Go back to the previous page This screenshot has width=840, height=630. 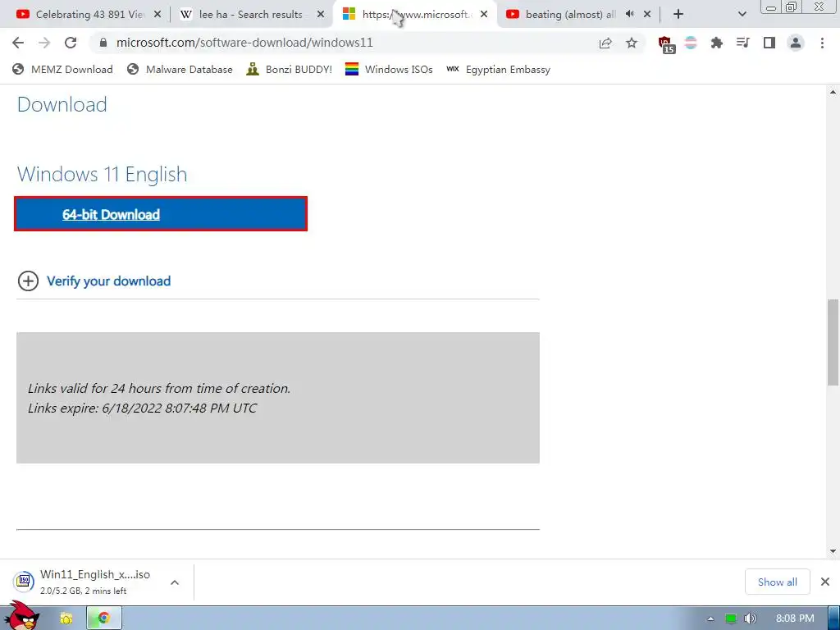tap(18, 43)
